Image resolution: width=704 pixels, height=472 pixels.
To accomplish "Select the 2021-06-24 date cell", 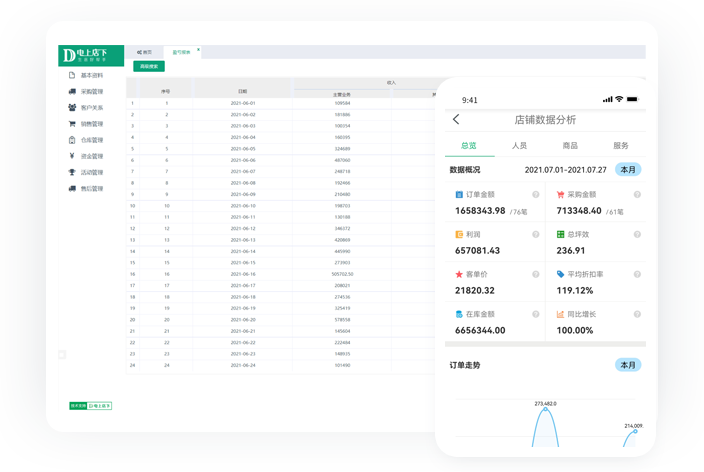I will coord(243,365).
